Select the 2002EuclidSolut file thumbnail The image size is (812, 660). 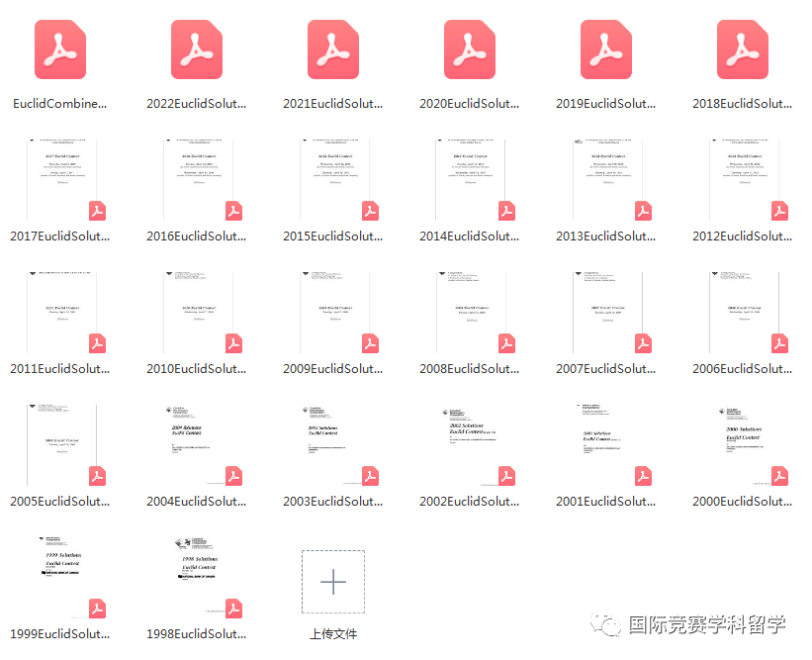471,445
